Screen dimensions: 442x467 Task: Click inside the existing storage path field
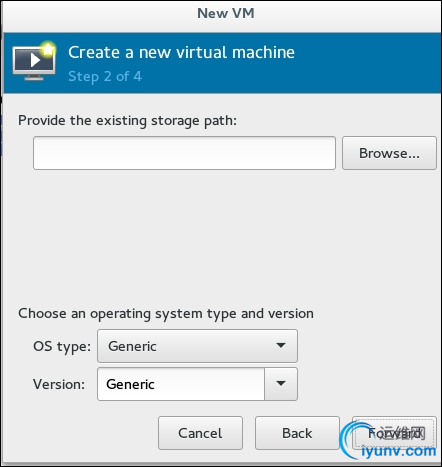(184, 153)
